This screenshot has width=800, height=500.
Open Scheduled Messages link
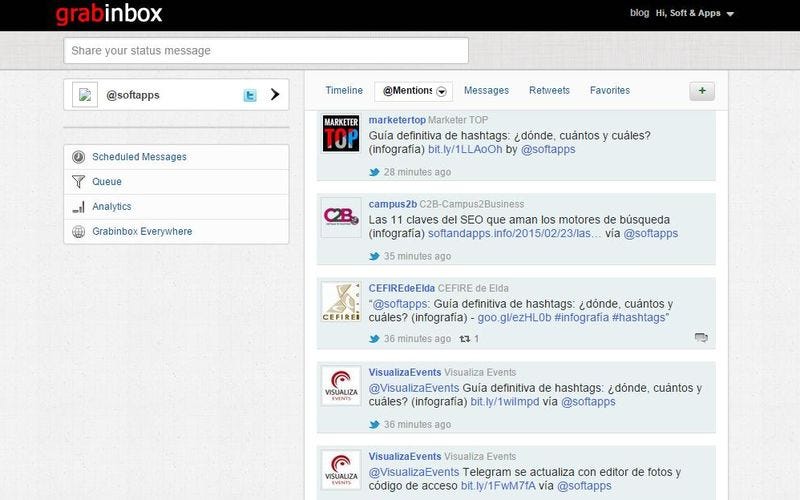[139, 157]
